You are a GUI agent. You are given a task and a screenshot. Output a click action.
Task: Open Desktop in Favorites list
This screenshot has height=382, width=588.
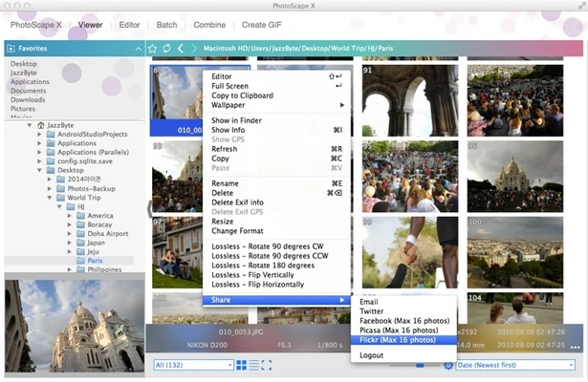(23, 64)
